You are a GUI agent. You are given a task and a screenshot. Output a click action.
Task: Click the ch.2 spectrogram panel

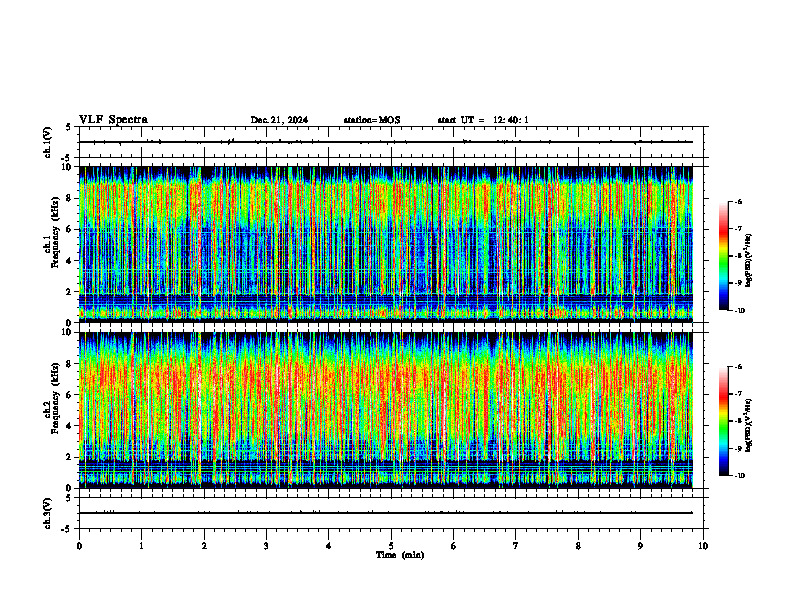(x=385, y=410)
